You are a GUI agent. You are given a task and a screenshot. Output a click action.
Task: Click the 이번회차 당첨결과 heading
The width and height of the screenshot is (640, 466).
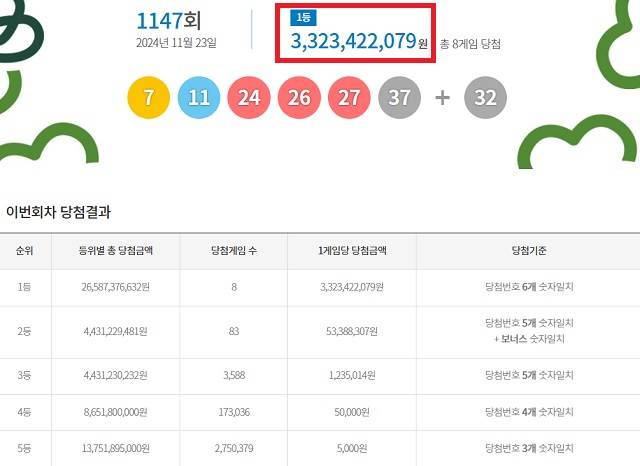point(58,212)
